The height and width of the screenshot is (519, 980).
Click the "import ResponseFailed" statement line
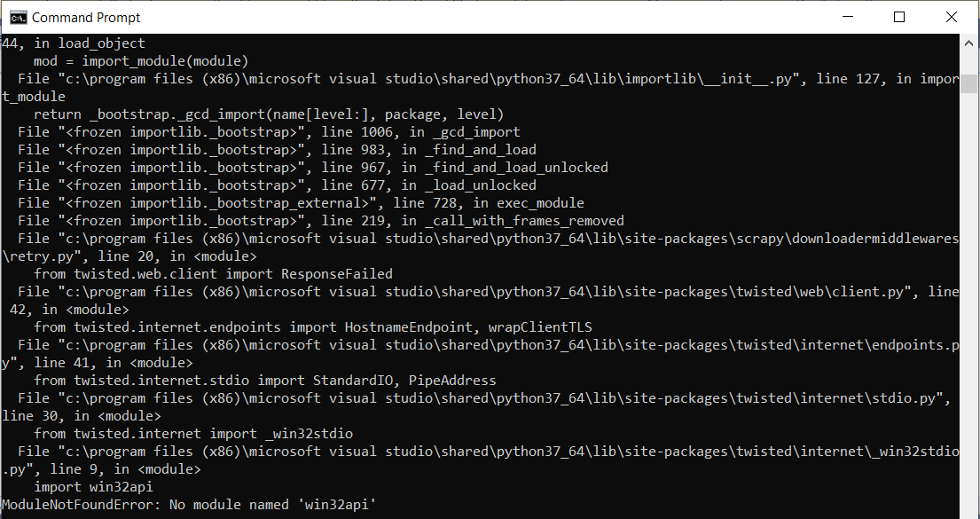(213, 274)
